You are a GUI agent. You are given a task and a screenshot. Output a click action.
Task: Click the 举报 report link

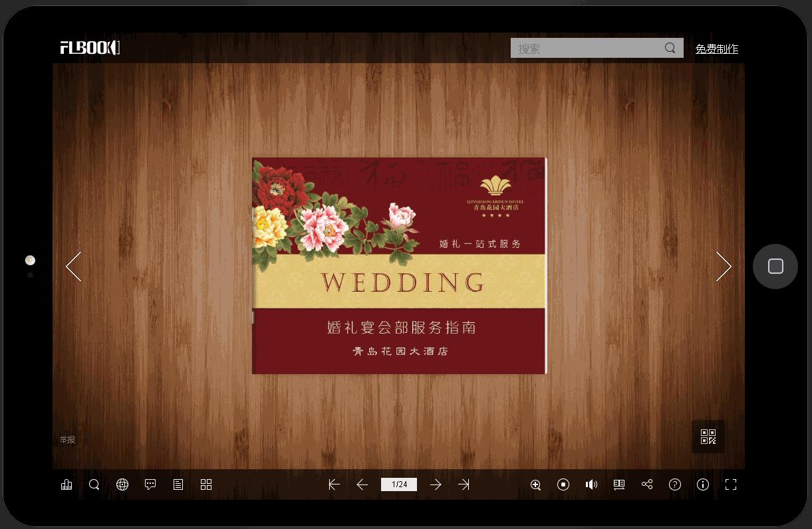tap(67, 439)
